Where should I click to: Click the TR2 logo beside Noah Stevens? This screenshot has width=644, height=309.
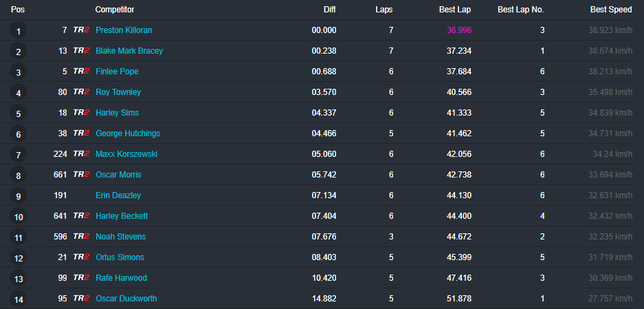tap(81, 237)
